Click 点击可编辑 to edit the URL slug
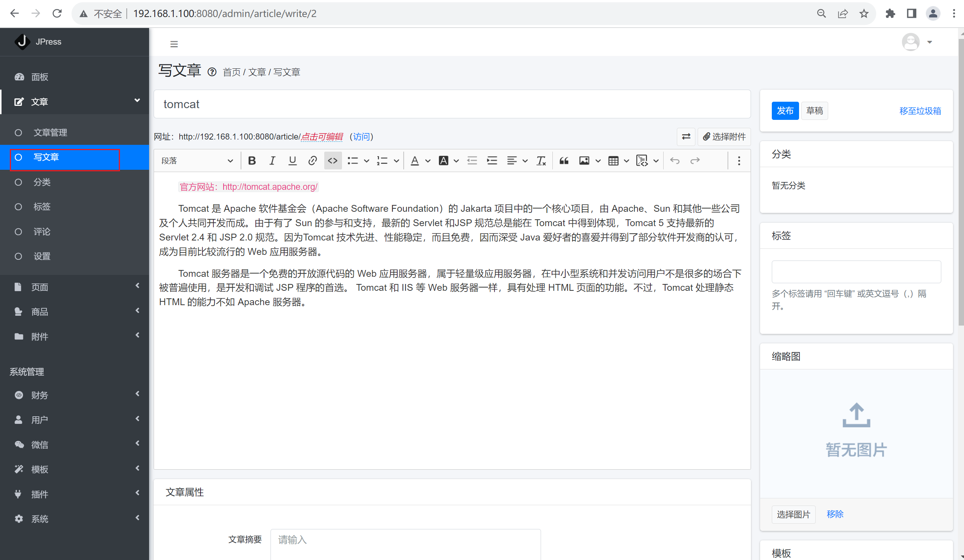This screenshot has width=964, height=560. [x=322, y=137]
